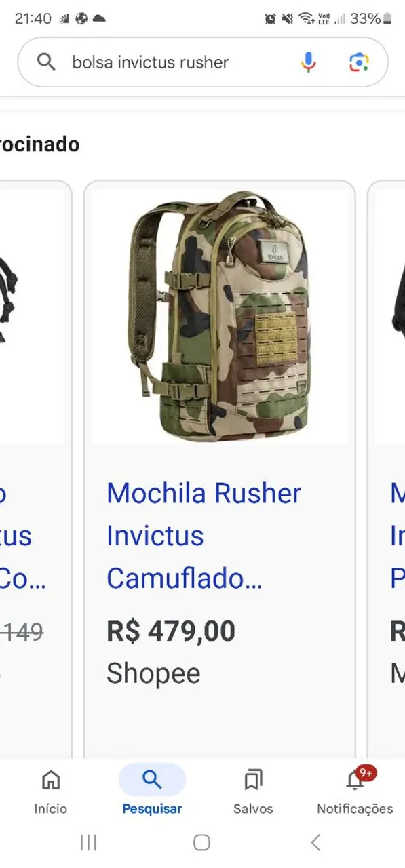Open the partially visible left product card
405x868 pixels.
(35, 469)
